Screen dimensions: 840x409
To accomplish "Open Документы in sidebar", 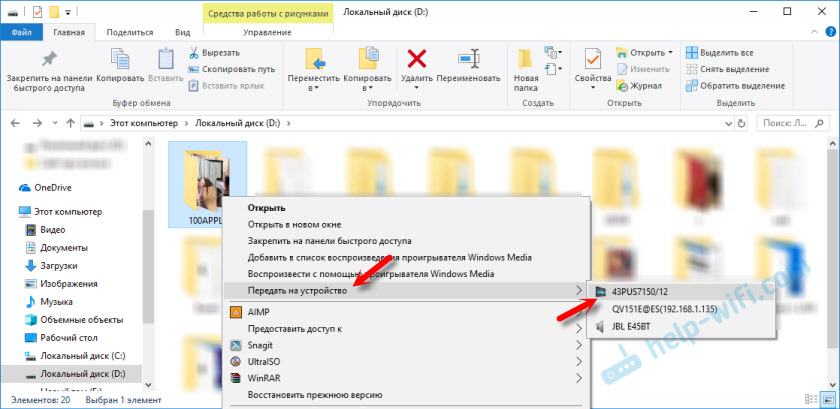I will (x=56, y=248).
